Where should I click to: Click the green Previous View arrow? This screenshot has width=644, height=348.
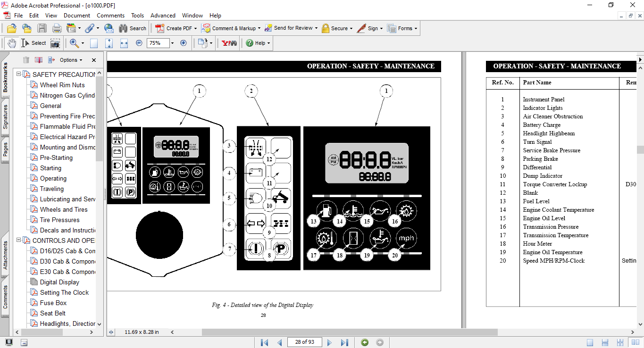tap(364, 342)
